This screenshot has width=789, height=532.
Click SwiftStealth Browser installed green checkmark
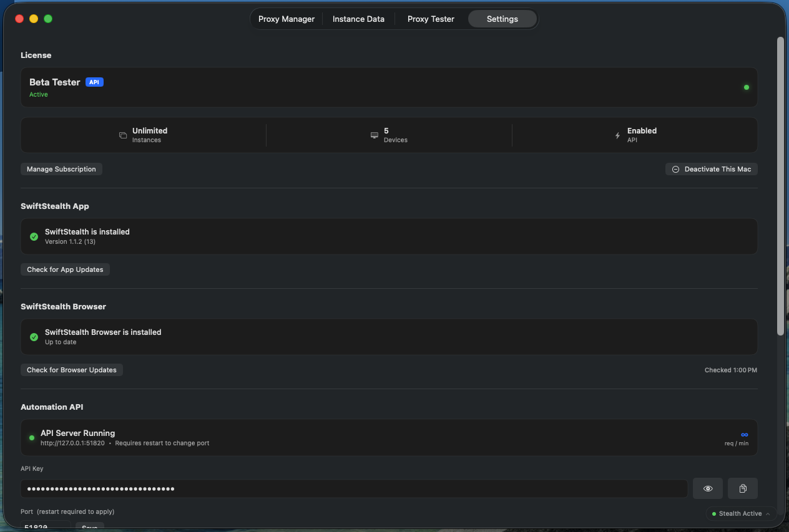tap(34, 337)
